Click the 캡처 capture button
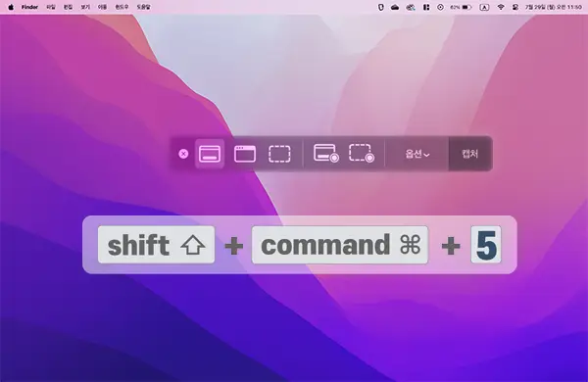 tap(469, 154)
